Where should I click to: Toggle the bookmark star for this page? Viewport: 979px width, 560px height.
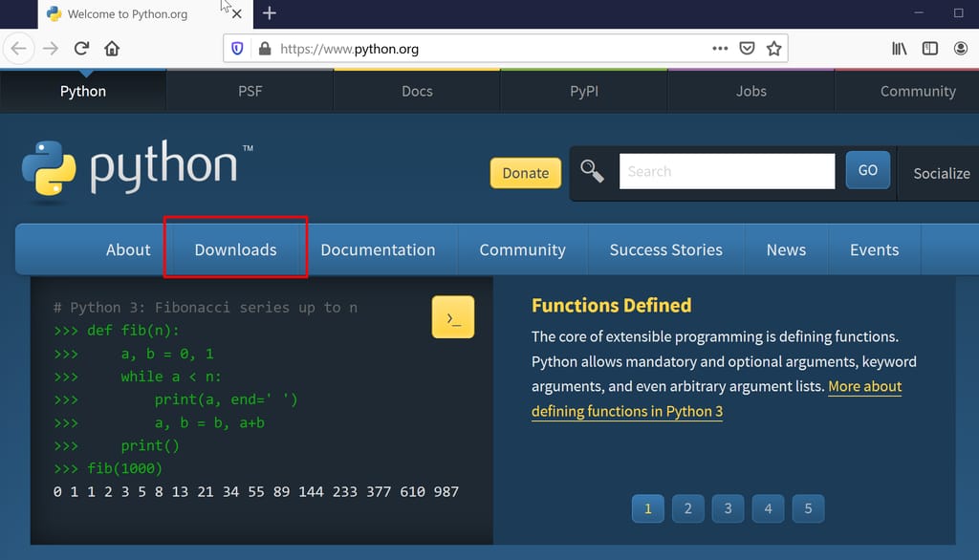[774, 48]
